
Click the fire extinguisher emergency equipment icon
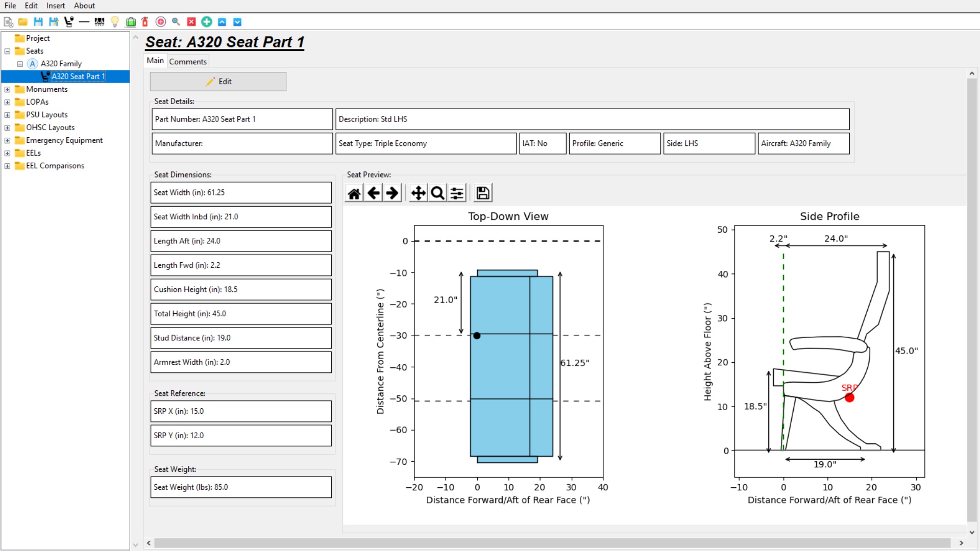[145, 22]
